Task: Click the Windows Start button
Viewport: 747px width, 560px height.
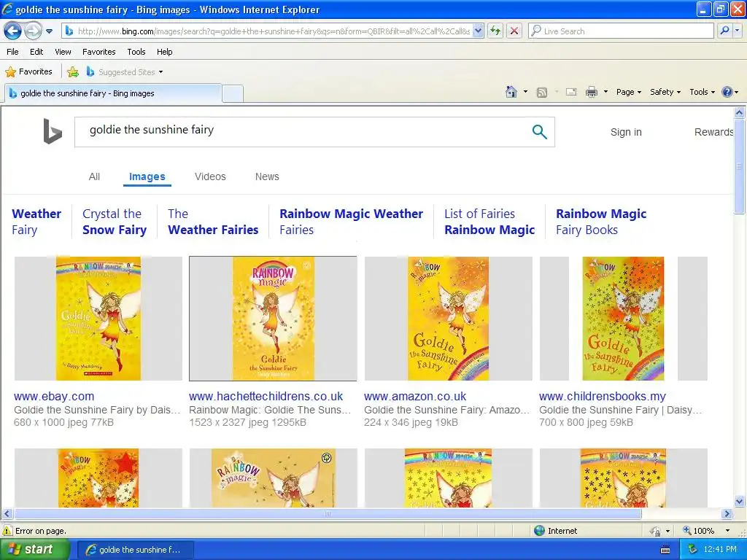Action: 35,550
